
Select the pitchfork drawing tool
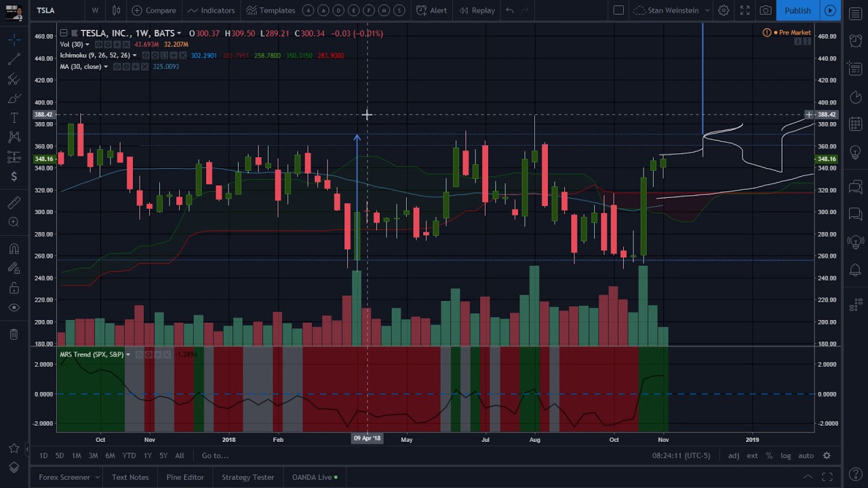pyautogui.click(x=14, y=79)
